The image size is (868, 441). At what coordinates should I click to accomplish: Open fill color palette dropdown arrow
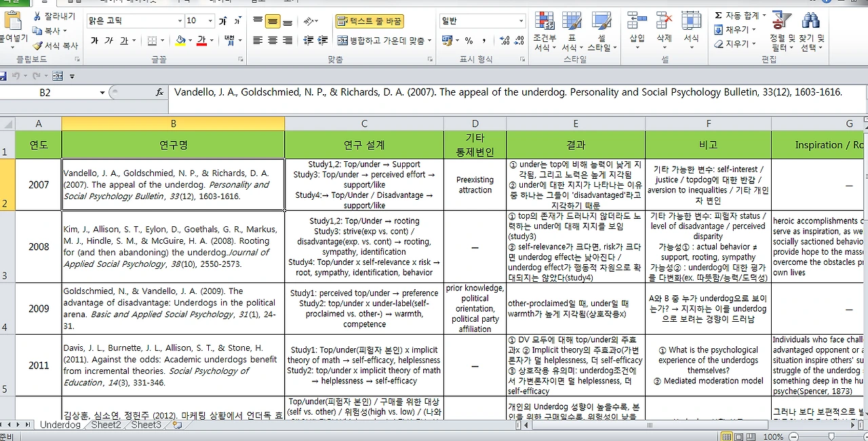(191, 41)
